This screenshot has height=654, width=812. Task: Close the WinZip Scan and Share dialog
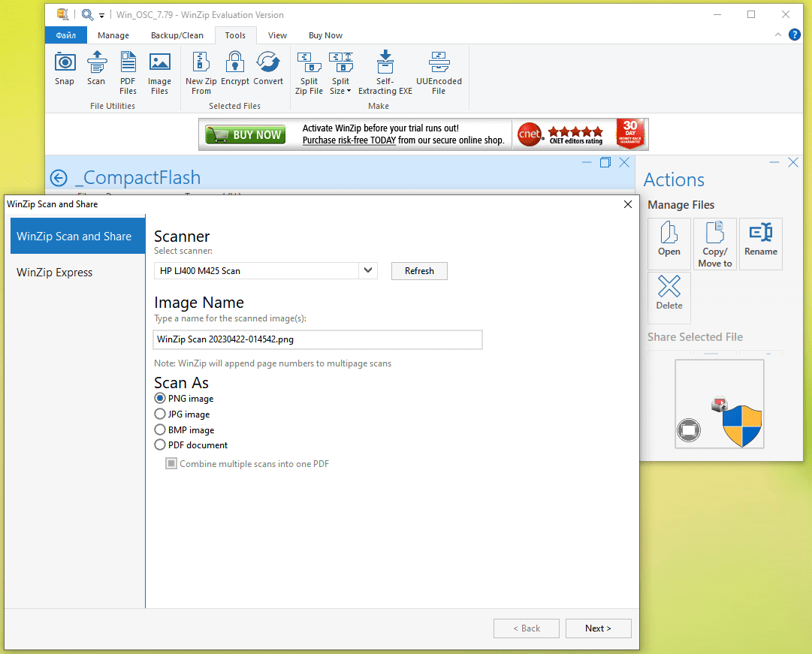[x=628, y=204]
